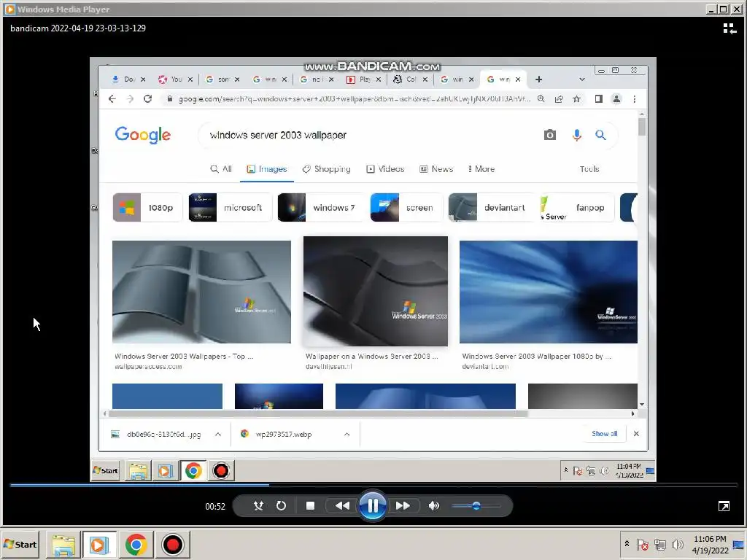Select the Videos search tab
The height and width of the screenshot is (560, 747).
(x=385, y=169)
